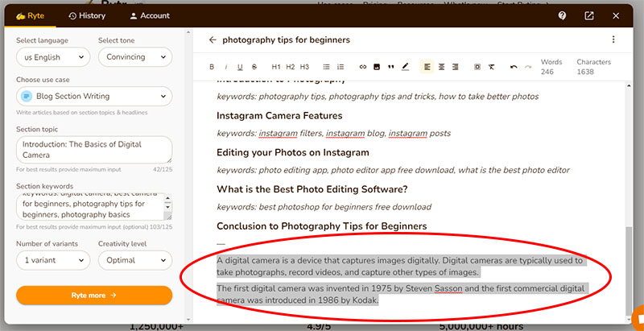Click the keywords line about instagram filters
The width and height of the screenshot is (644, 331).
tap(333, 134)
